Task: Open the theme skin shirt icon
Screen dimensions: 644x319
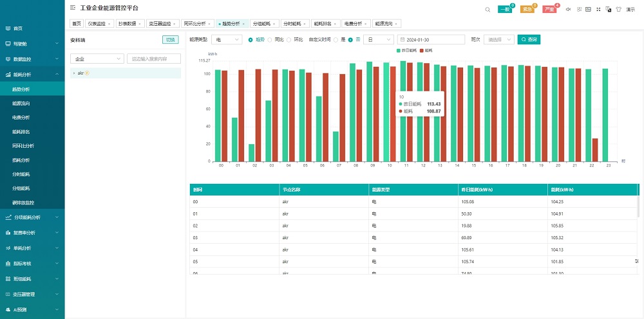Action: (x=618, y=9)
